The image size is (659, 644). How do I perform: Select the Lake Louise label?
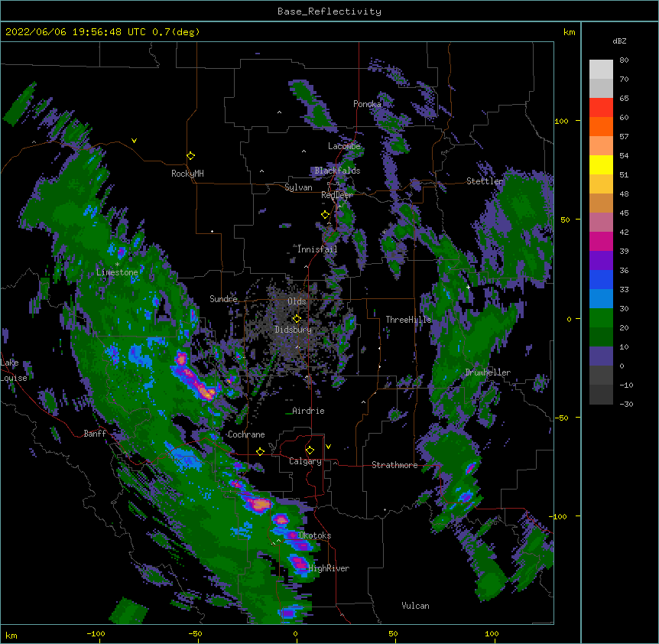click(x=14, y=370)
